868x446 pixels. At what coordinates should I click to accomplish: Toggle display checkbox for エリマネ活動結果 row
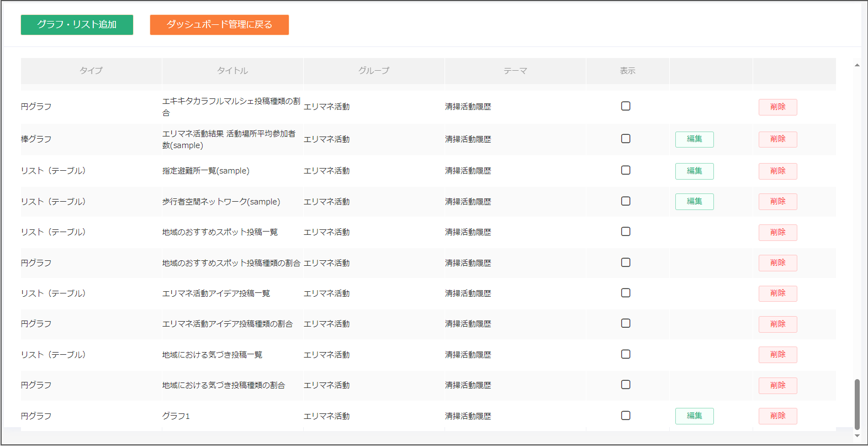point(626,139)
